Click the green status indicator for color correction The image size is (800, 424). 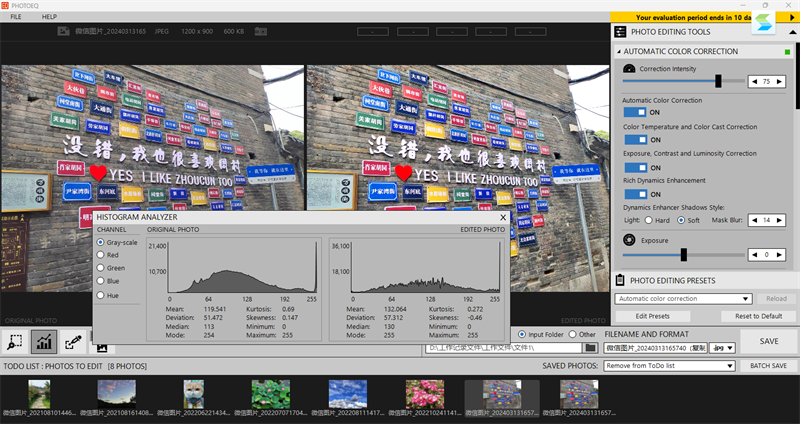788,52
